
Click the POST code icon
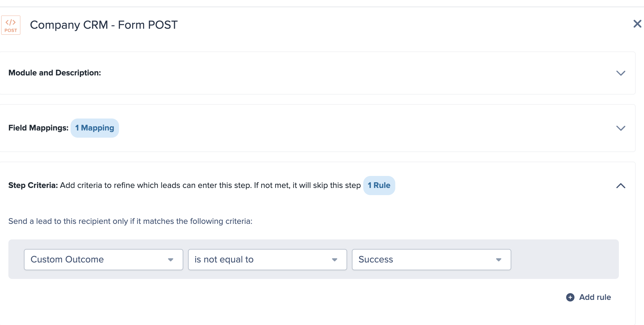click(x=11, y=25)
